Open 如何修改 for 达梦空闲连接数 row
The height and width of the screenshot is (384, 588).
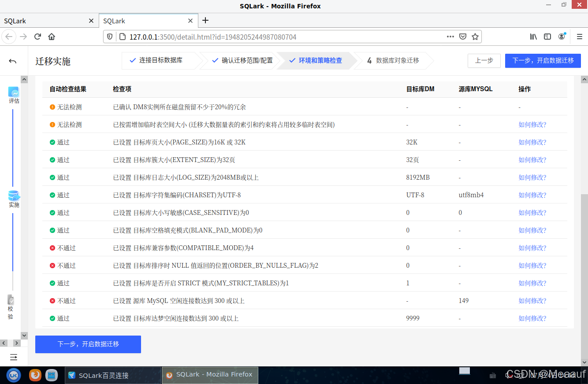click(x=532, y=318)
